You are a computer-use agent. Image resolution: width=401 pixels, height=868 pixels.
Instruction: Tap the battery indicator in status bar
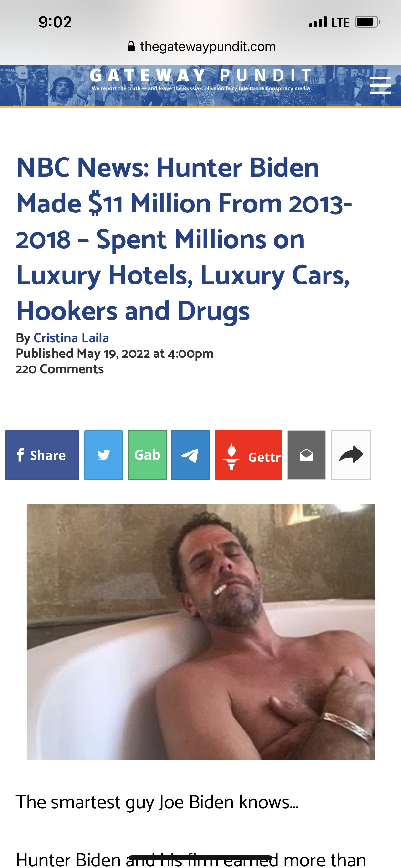367,22
